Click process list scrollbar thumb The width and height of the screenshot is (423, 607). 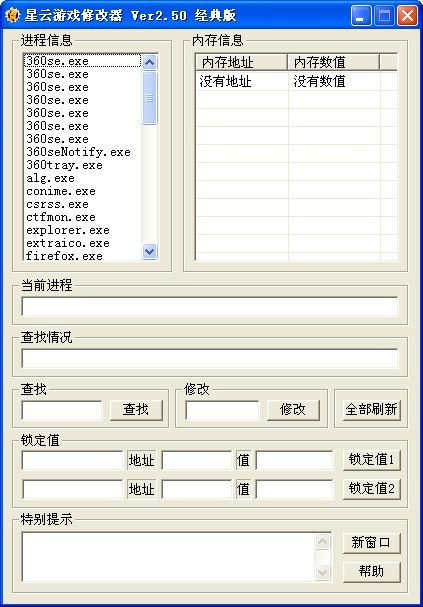(x=149, y=98)
